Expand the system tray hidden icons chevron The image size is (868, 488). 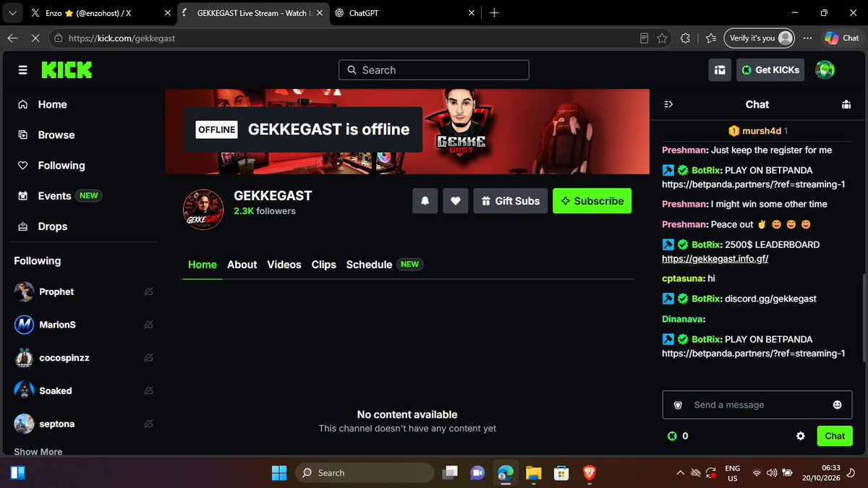(680, 473)
